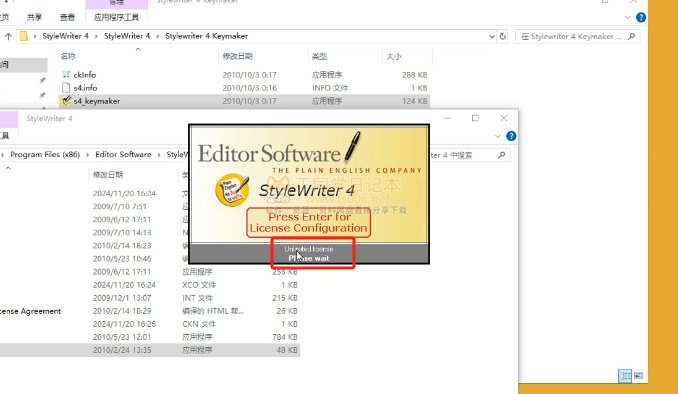The height and width of the screenshot is (394, 678).
Task: Open the 应用程序工具 tab
Action: [x=116, y=17]
